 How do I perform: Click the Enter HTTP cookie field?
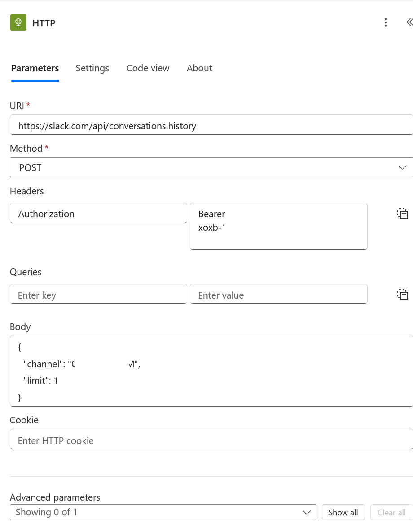(x=211, y=440)
